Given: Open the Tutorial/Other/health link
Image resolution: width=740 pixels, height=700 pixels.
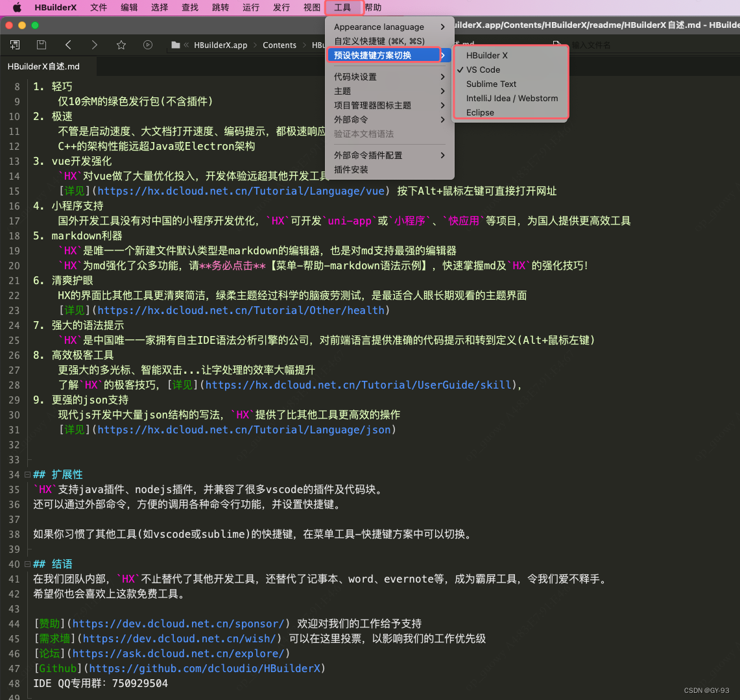Looking at the screenshot, I should tap(241, 311).
